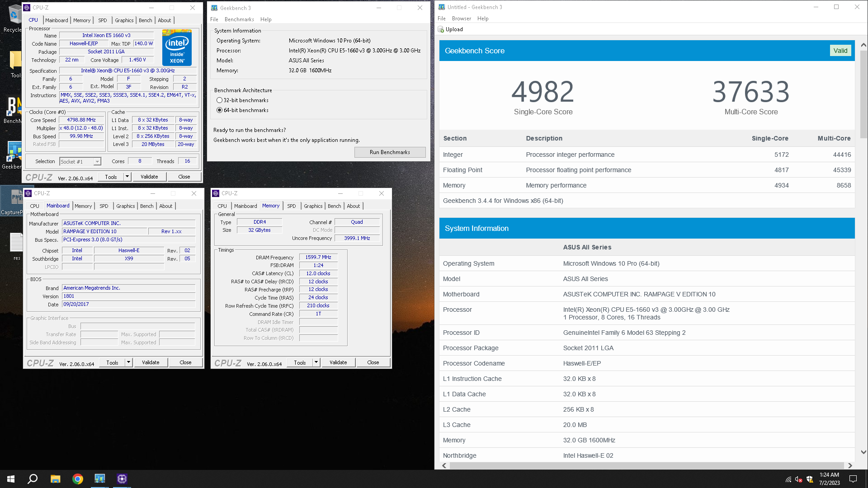Viewport: 868px width, 488px height.
Task: Open taskbar Search
Action: coord(33,479)
